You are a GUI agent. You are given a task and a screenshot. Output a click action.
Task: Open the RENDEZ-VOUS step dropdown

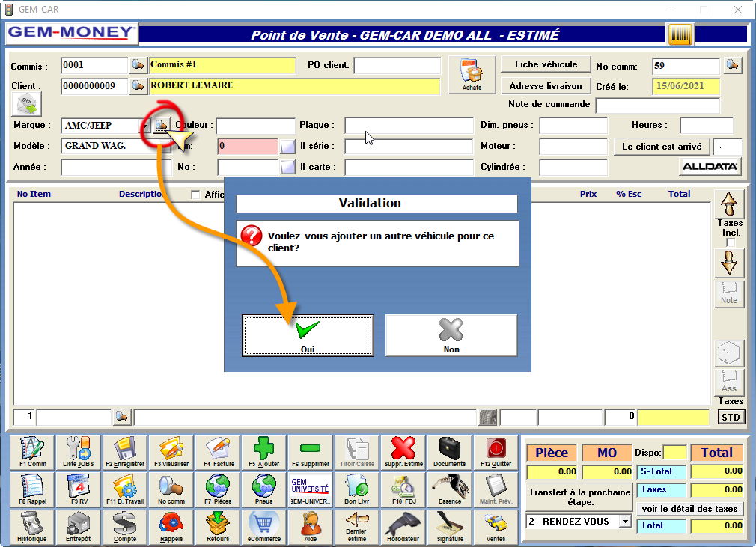pos(625,522)
